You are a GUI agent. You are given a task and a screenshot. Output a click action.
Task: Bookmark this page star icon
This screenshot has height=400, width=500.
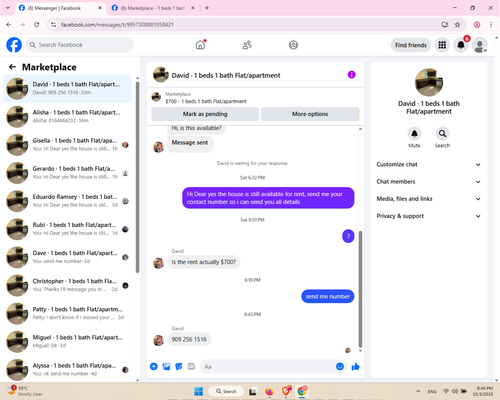tap(457, 25)
